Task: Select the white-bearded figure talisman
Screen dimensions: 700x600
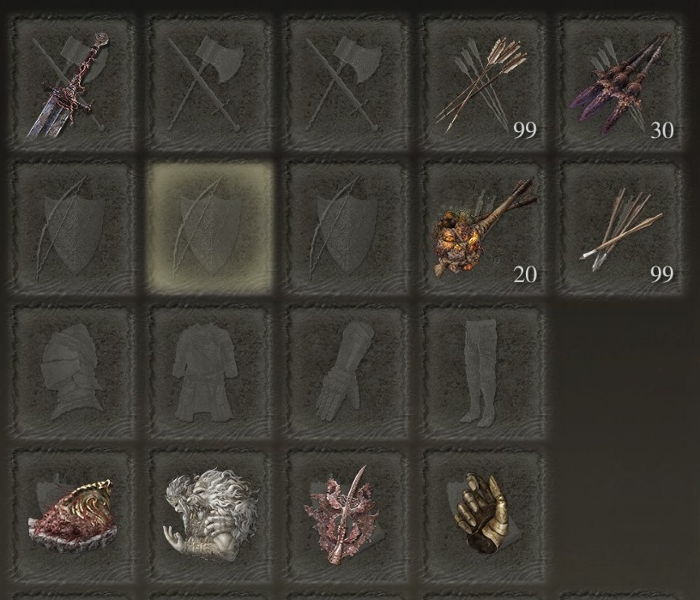Action: 210,516
